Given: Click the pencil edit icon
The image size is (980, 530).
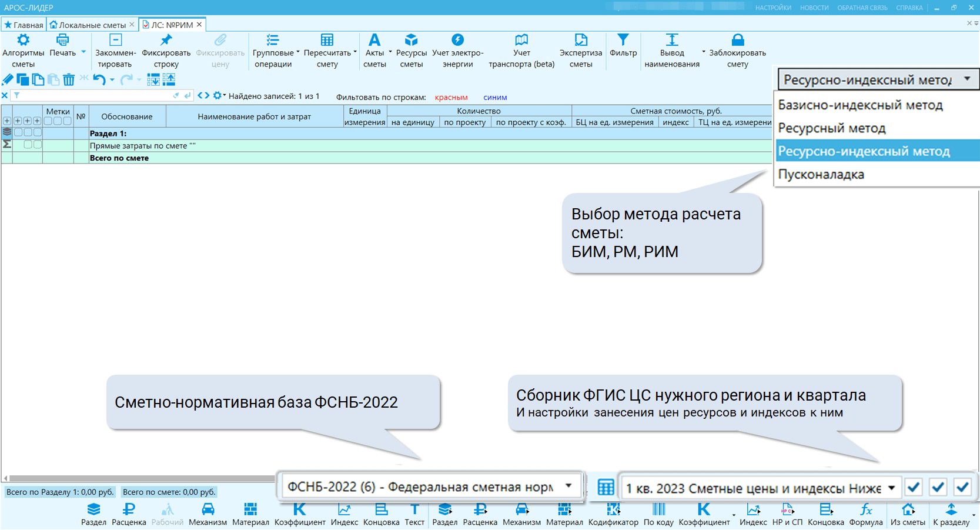Looking at the screenshot, I should coord(8,79).
